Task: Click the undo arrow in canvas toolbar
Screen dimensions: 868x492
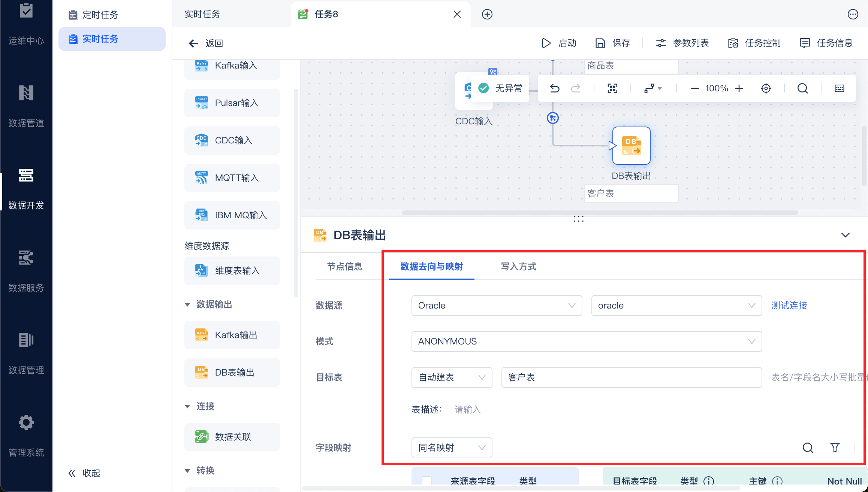Action: (555, 88)
